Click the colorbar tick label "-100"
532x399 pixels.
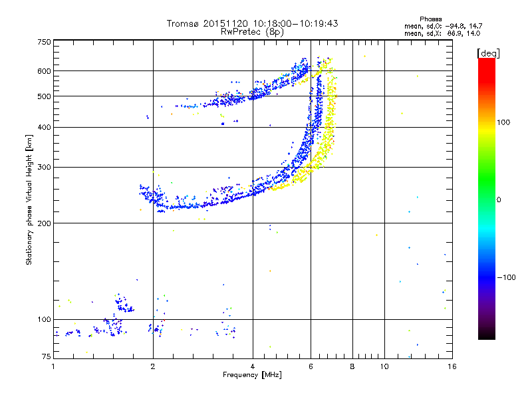point(506,277)
